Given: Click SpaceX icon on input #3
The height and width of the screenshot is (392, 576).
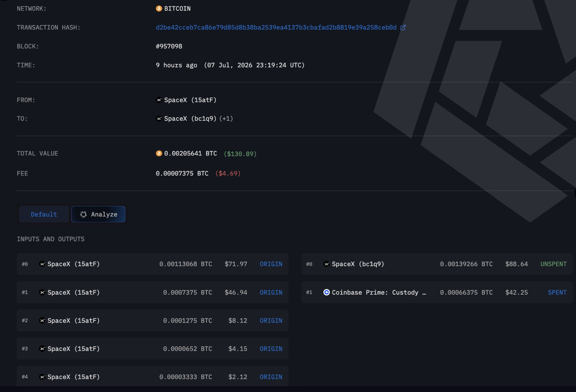Looking at the screenshot, I should pos(42,349).
